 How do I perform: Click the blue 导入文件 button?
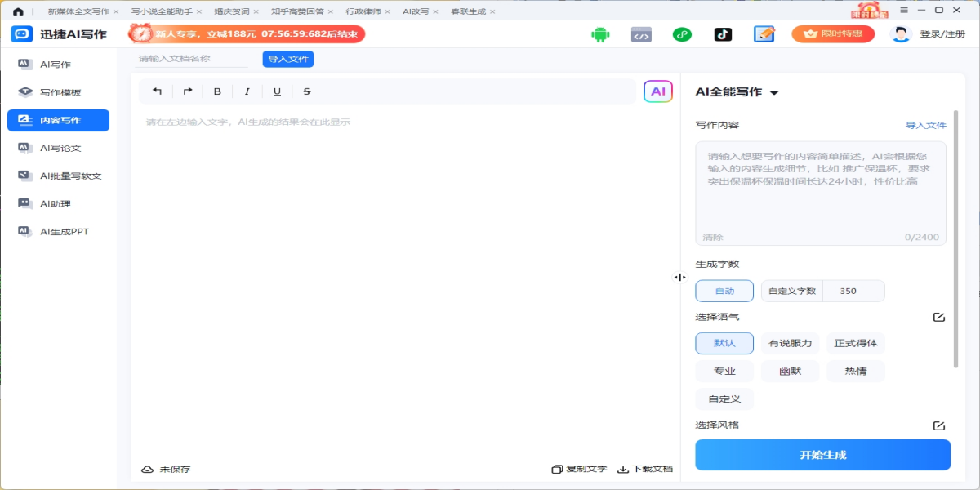coord(287,59)
